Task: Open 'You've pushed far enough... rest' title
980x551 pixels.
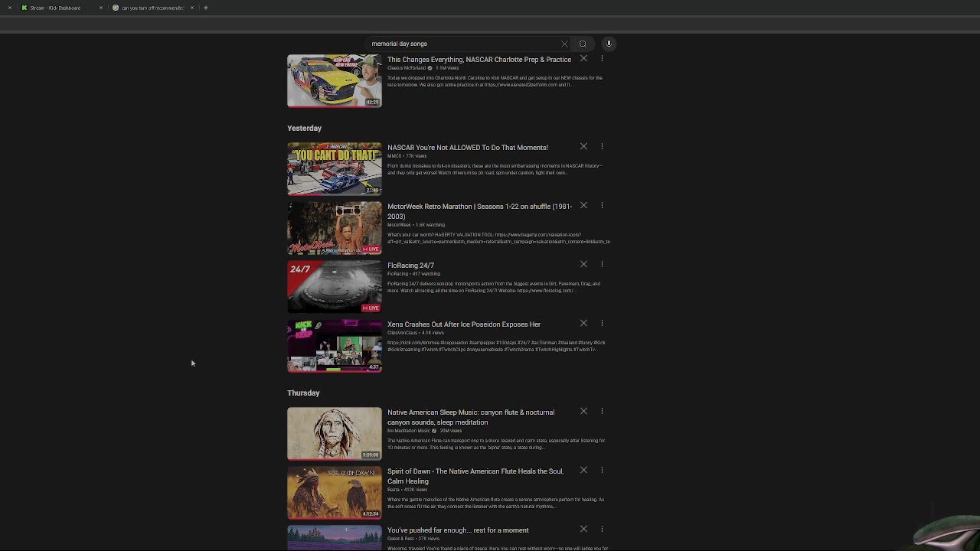Action: (x=458, y=530)
